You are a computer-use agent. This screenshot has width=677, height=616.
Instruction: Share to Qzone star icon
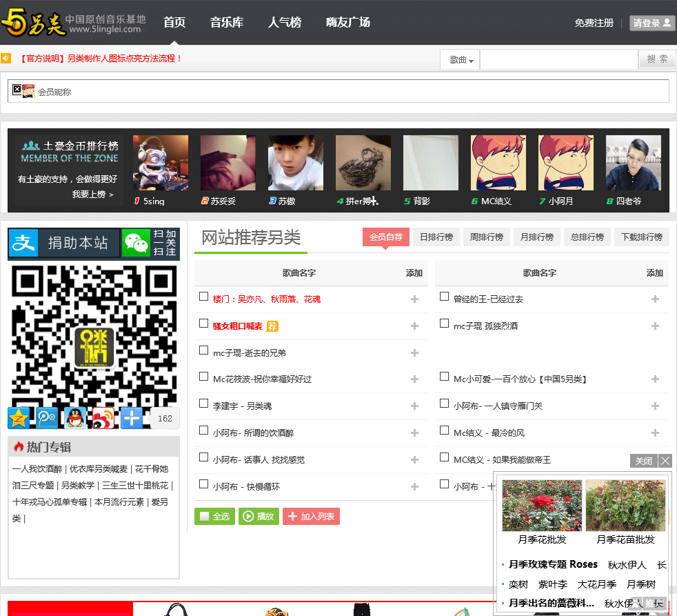click(19, 418)
